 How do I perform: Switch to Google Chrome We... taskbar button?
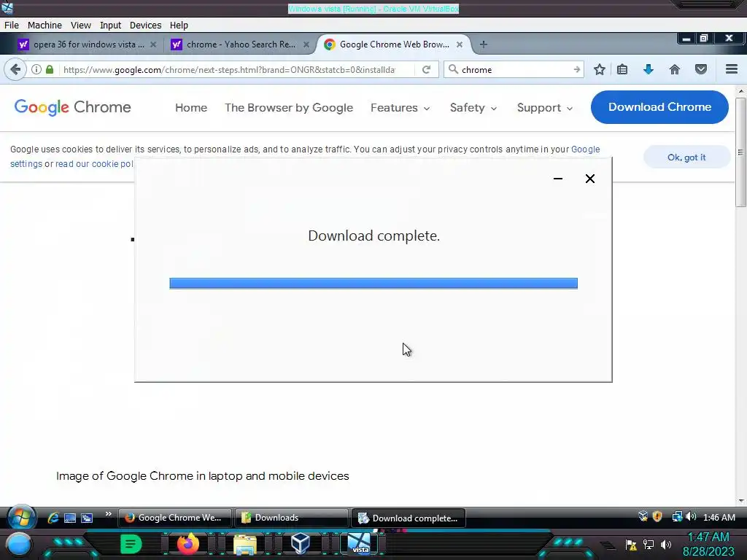(x=174, y=518)
